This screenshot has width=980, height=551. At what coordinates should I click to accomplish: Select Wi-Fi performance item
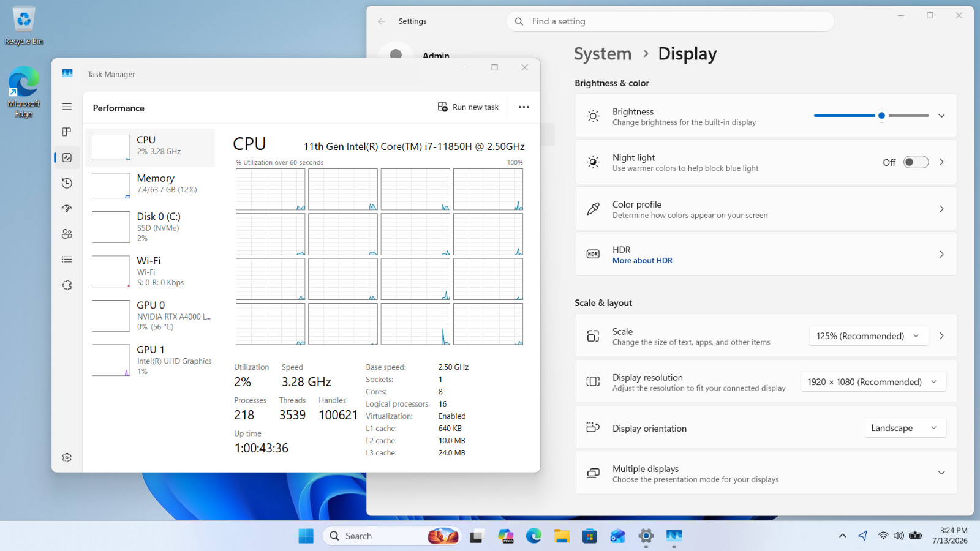pyautogui.click(x=151, y=271)
